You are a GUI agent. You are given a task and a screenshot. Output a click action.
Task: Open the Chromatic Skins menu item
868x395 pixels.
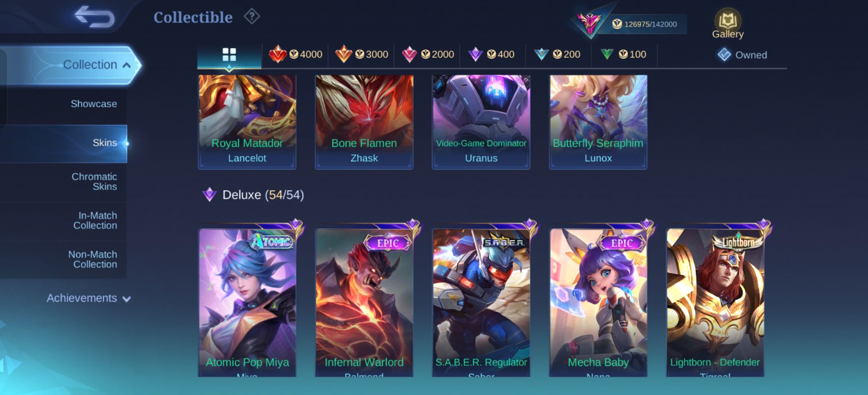point(94,181)
